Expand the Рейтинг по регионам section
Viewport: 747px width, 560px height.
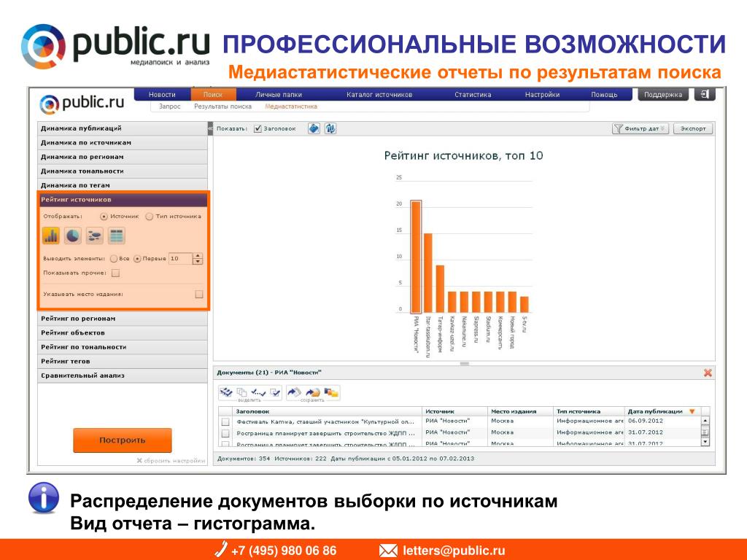coord(123,319)
